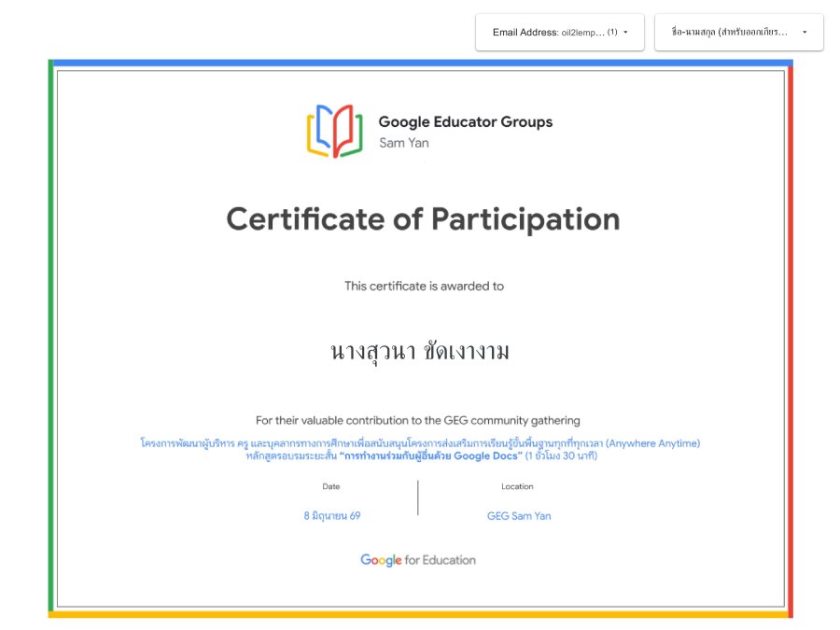
Task: Click the Google Docs course title line
Action: (x=422, y=455)
